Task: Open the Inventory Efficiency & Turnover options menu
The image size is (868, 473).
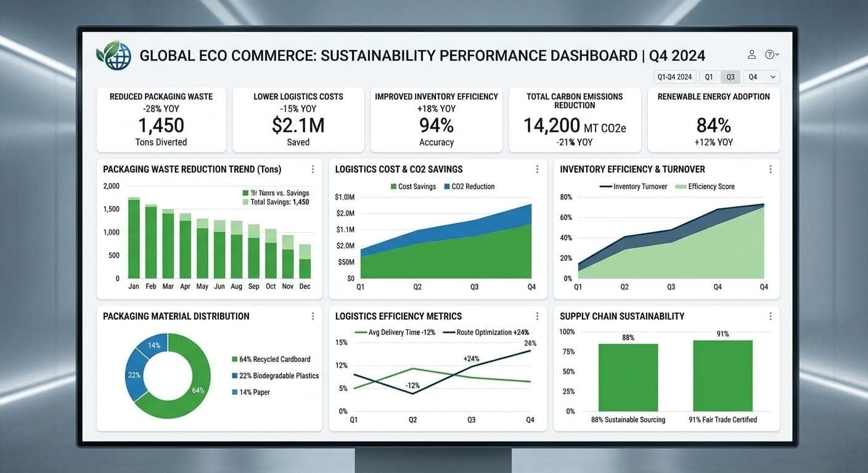Action: pos(770,168)
